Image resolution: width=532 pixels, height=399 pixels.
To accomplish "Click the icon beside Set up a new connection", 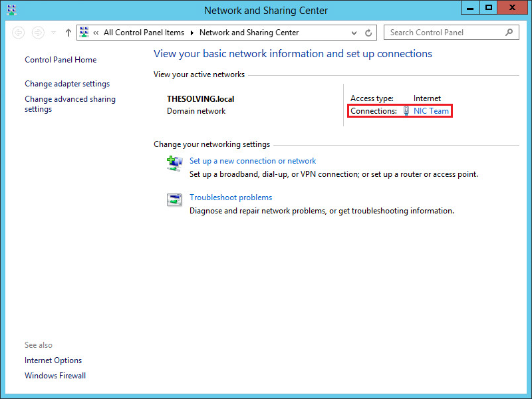I will click(x=174, y=164).
